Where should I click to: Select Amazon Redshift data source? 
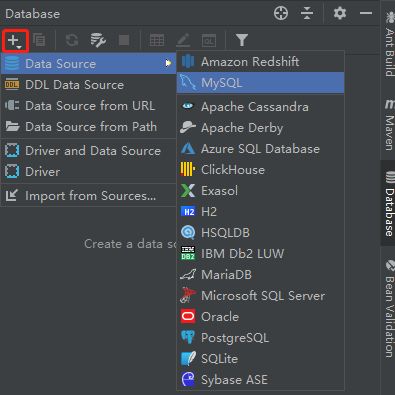click(x=260, y=62)
